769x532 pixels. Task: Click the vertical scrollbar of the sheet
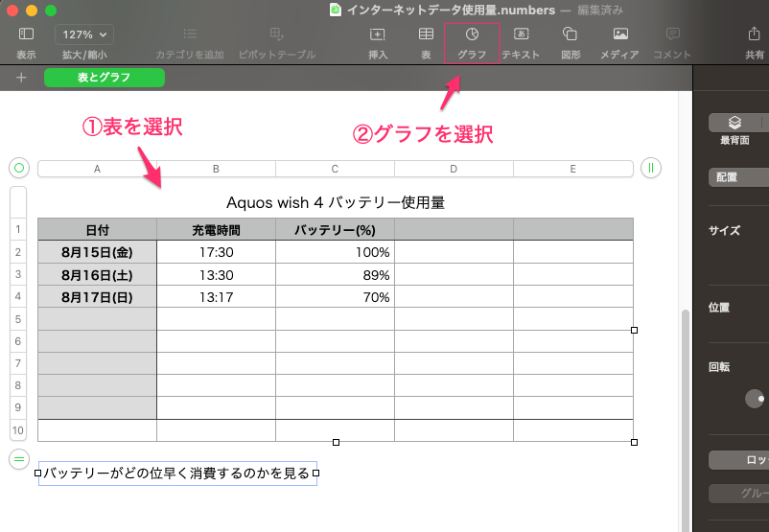pyautogui.click(x=686, y=419)
